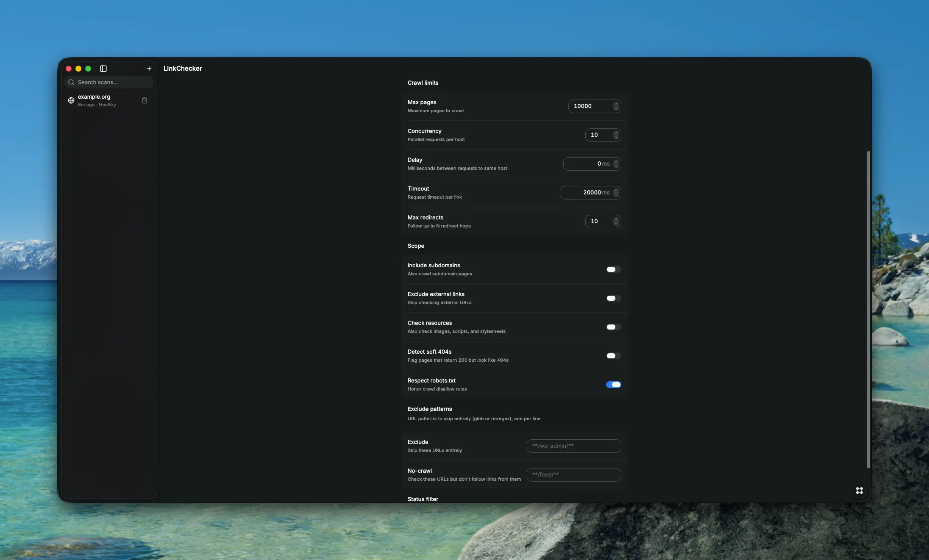The image size is (929, 560).
Task: Focus the Search scans field
Action: point(109,82)
